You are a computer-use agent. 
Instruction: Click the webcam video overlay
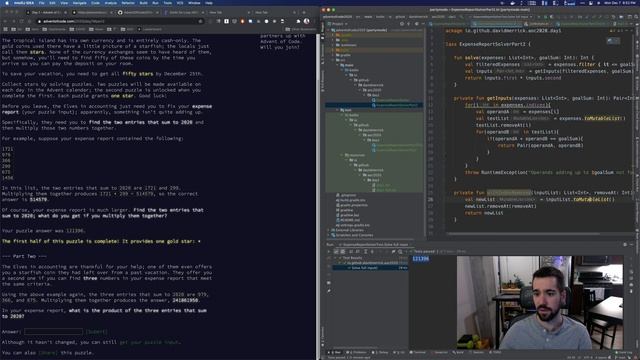pyautogui.click(x=540, y=302)
